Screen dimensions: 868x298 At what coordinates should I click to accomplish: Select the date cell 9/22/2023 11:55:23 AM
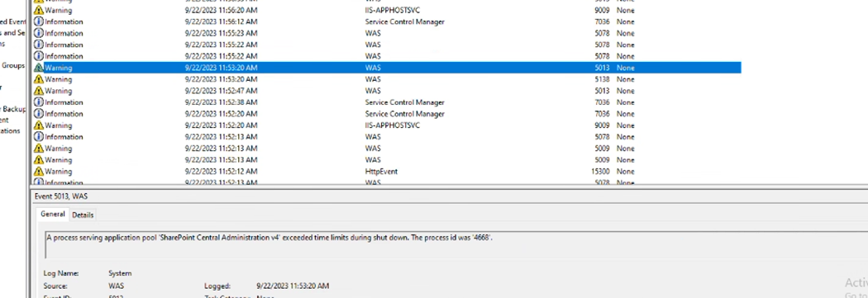click(221, 33)
